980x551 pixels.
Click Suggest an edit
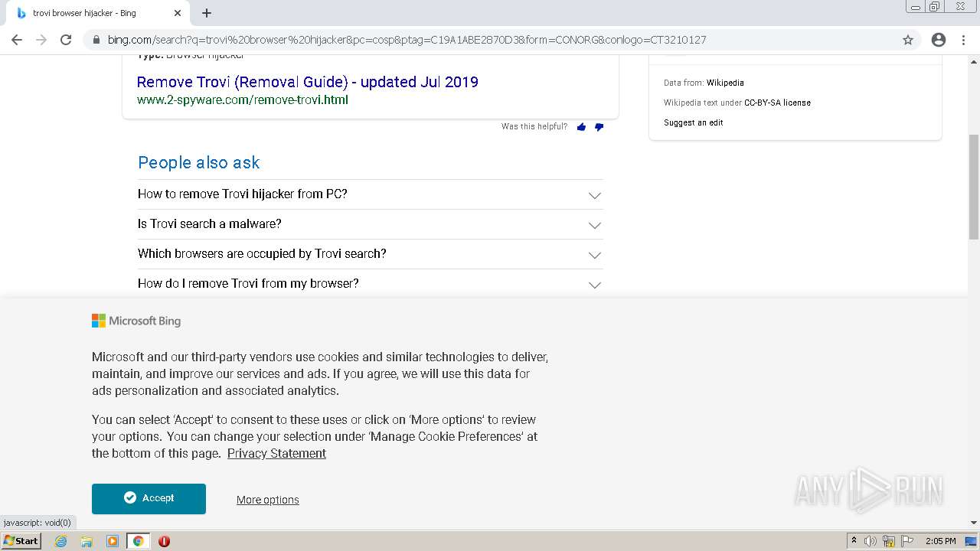tap(693, 122)
